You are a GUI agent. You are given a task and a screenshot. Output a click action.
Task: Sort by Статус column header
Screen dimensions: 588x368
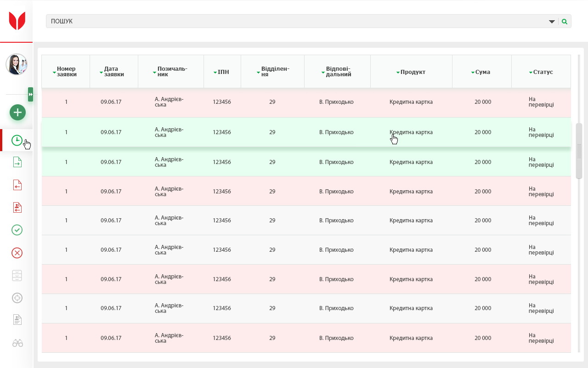[x=541, y=72]
